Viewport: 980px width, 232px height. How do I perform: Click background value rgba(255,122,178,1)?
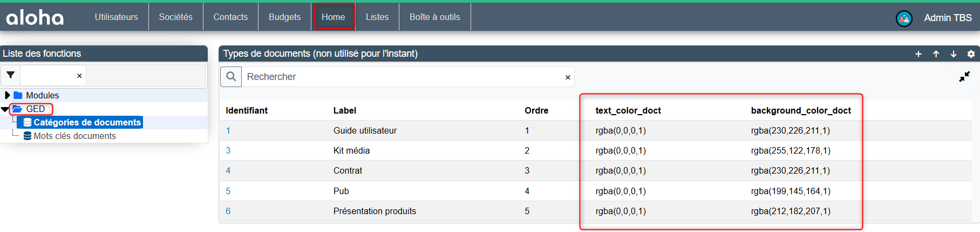point(791,150)
